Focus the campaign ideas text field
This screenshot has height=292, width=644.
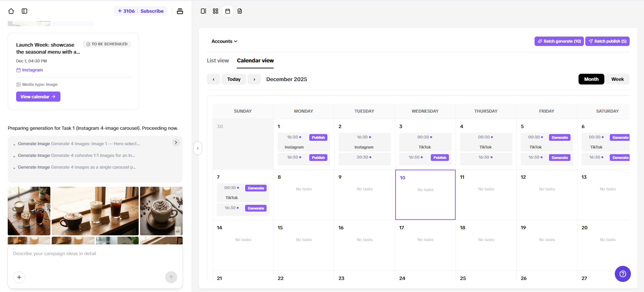click(x=95, y=254)
